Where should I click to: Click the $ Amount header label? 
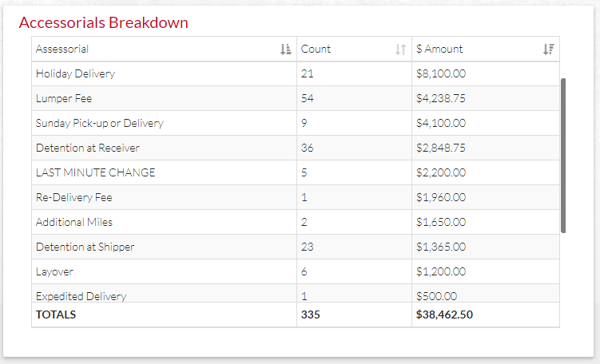(439, 49)
